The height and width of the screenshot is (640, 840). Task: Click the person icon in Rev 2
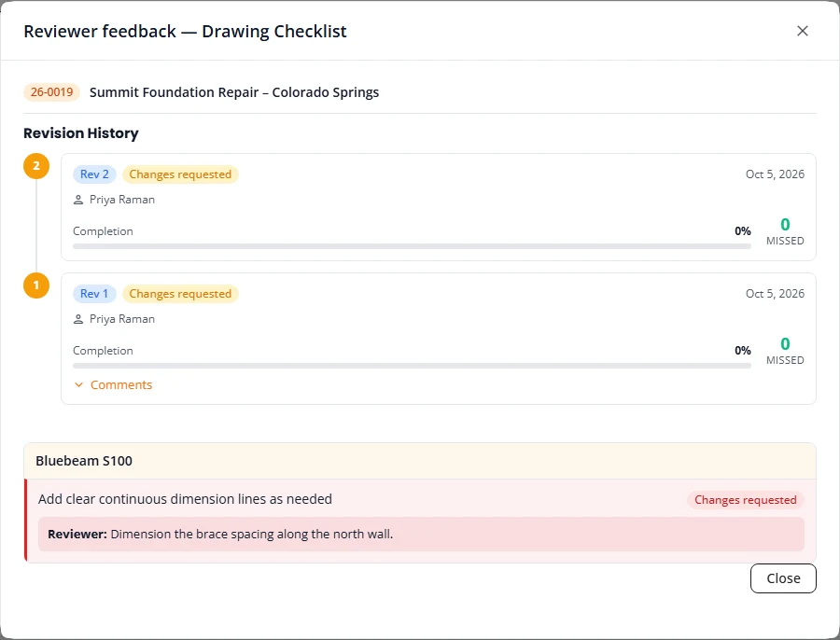[x=78, y=200]
